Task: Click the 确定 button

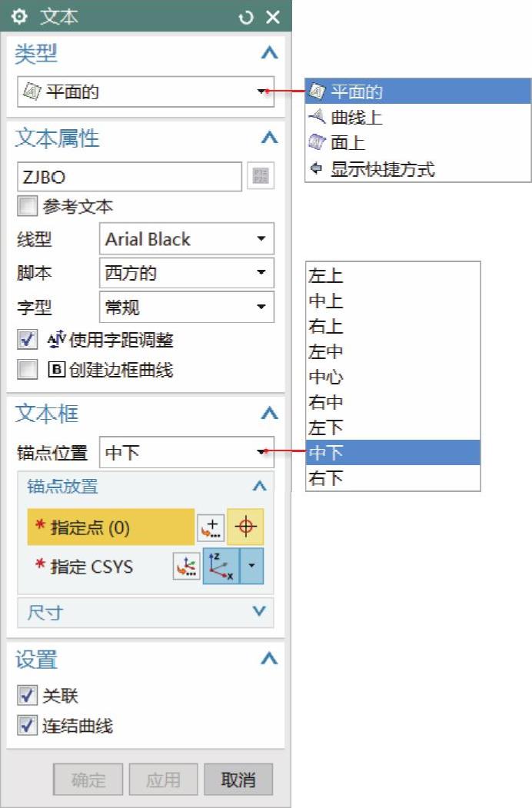Action: pos(88,780)
